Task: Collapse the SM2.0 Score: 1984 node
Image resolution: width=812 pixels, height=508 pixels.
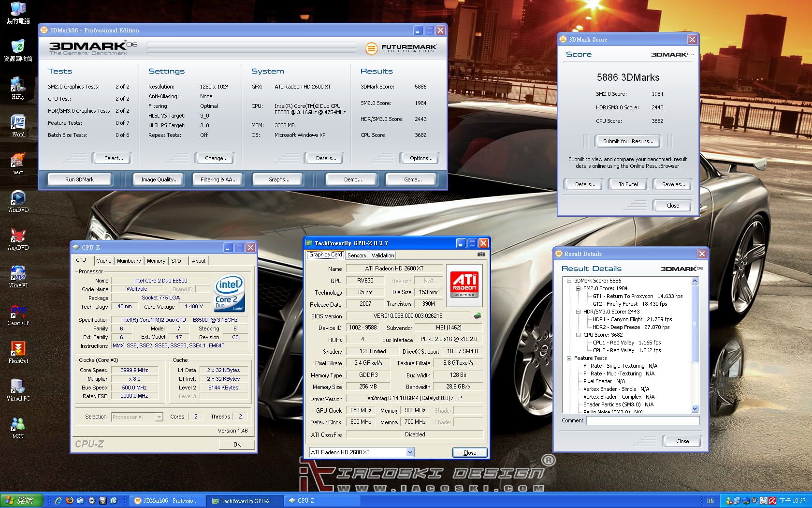Action: 578,288
